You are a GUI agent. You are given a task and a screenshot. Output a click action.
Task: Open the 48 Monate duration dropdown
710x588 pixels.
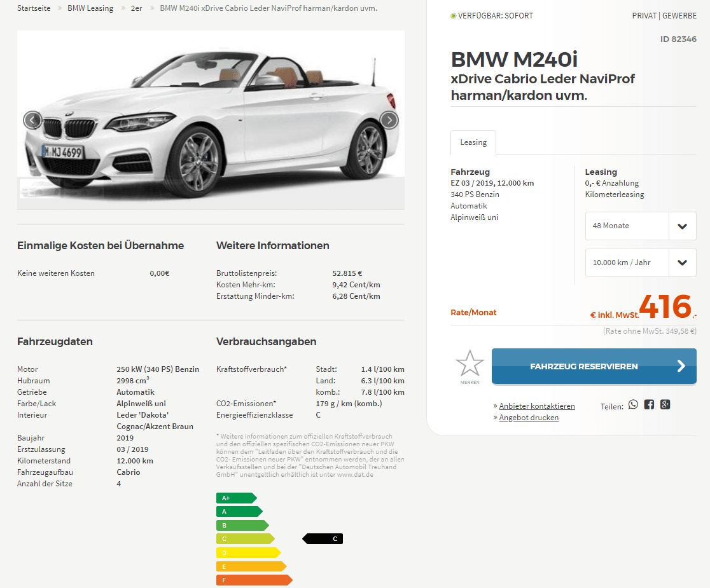pos(641,226)
